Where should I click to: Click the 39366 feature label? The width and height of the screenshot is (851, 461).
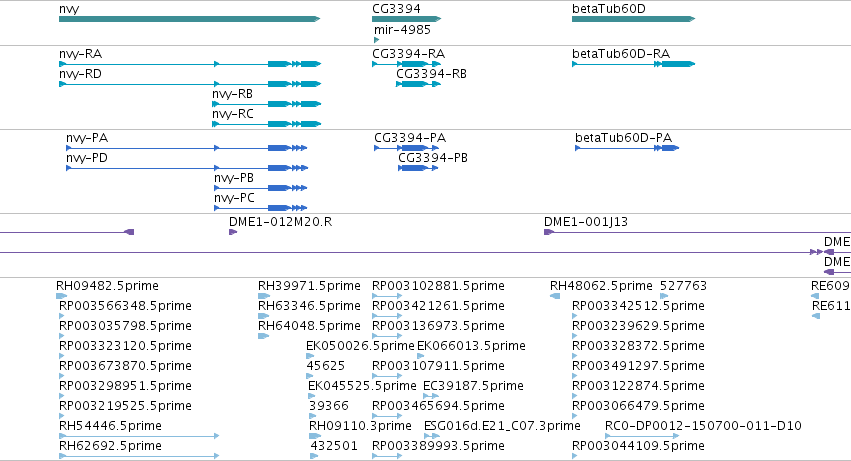(329, 406)
